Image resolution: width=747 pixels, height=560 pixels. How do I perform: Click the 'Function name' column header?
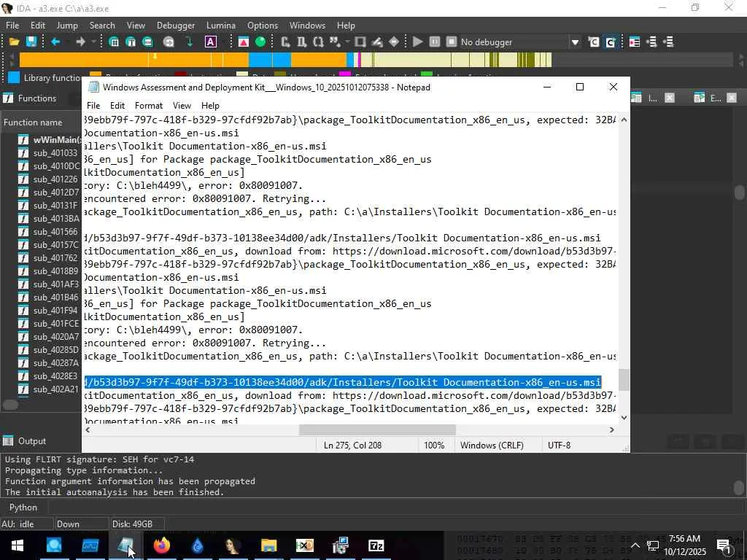[33, 122]
